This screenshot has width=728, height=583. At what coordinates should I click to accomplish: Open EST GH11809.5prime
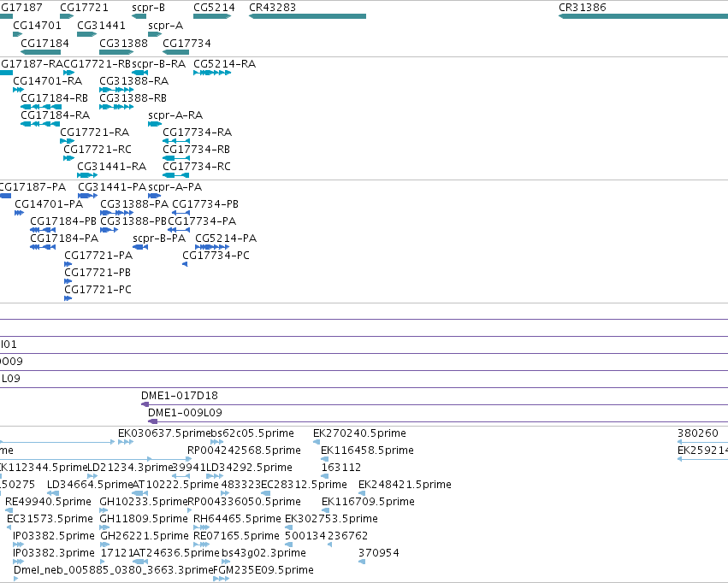(104, 527)
